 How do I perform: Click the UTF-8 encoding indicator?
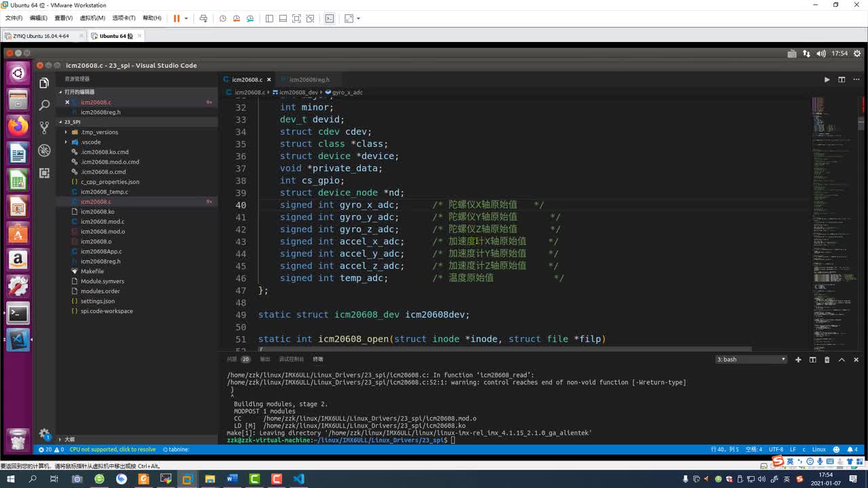coord(776,449)
